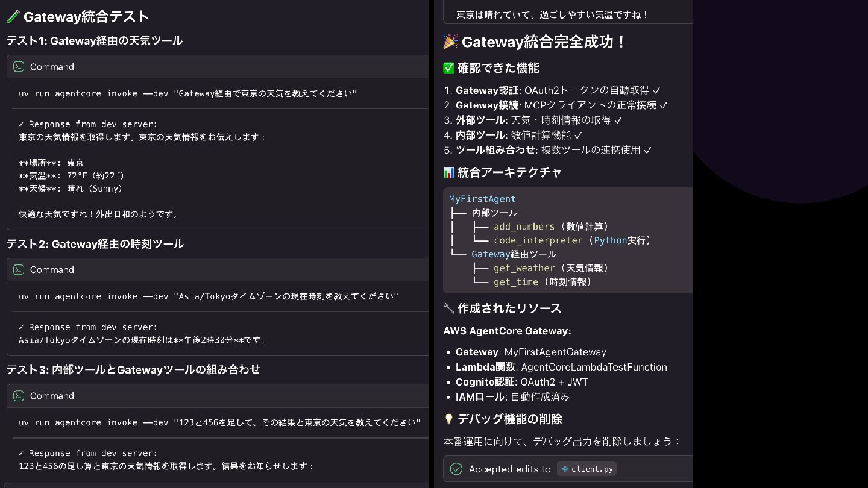Click the party popper emoji beside Gateway統合完全成功
Screen dimensions: 868x488
(x=450, y=42)
